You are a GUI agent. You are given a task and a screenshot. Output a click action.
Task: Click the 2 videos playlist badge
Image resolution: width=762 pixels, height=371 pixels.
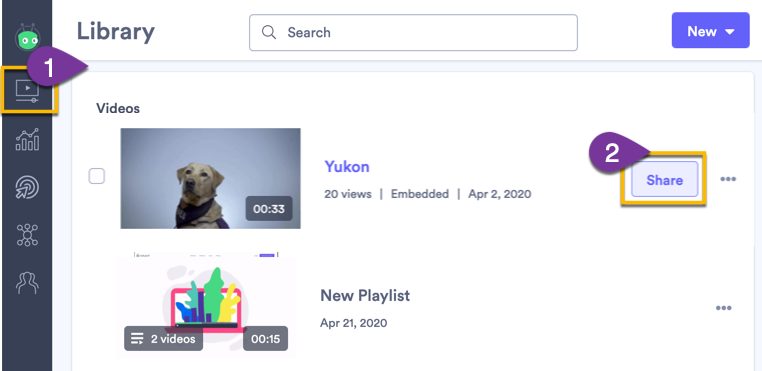point(163,338)
